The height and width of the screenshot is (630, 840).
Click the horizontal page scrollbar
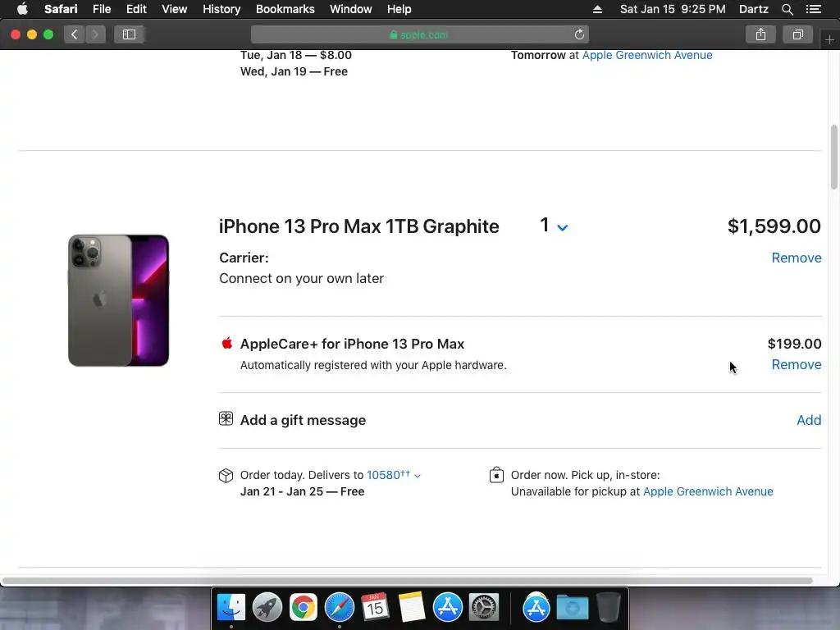[x=408, y=581]
